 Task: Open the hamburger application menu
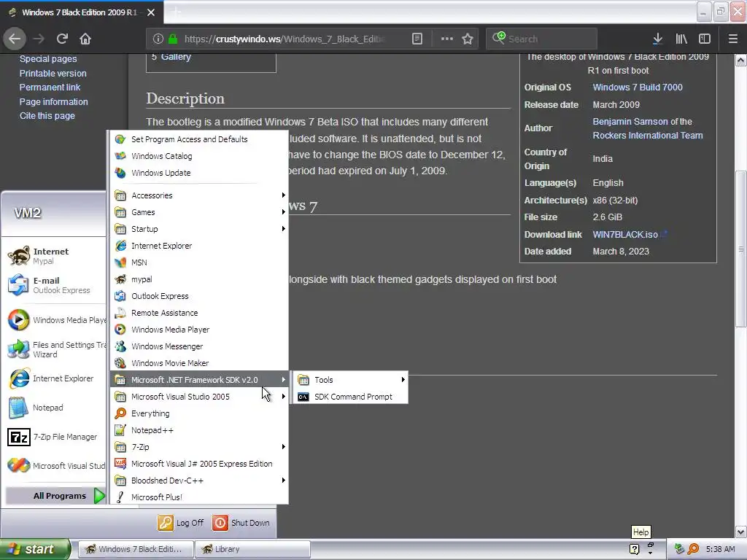point(733,39)
